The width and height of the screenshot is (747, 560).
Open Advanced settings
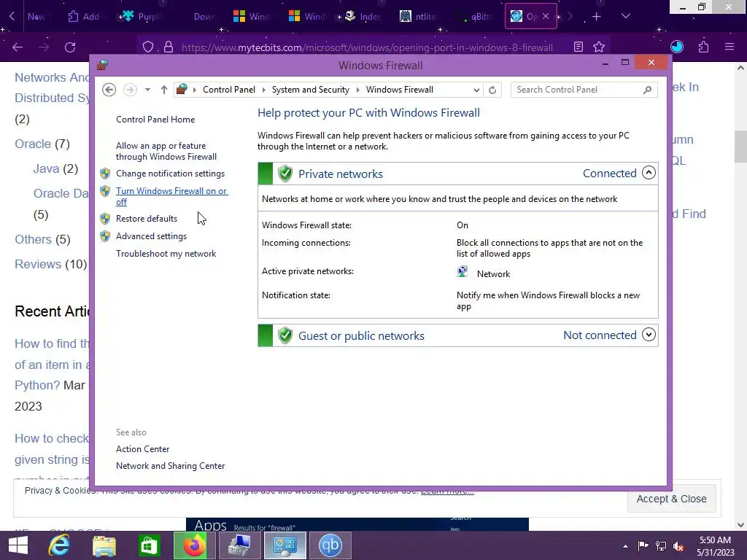[151, 236]
